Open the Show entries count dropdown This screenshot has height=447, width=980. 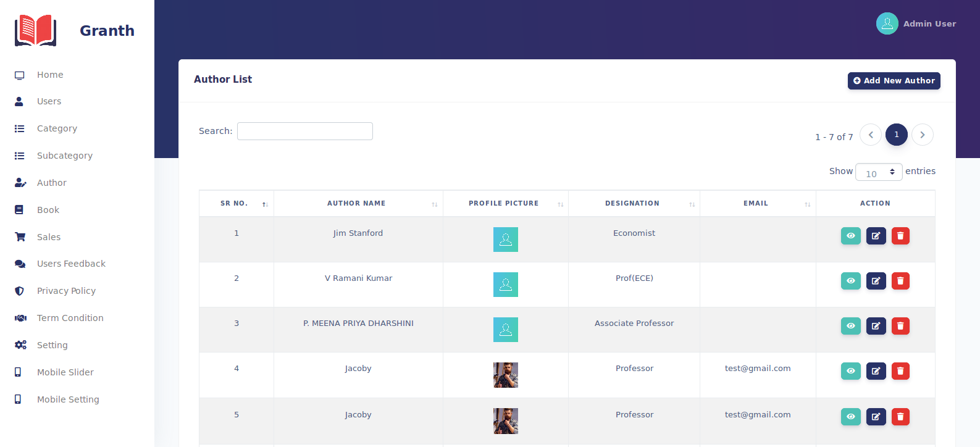pyautogui.click(x=879, y=172)
